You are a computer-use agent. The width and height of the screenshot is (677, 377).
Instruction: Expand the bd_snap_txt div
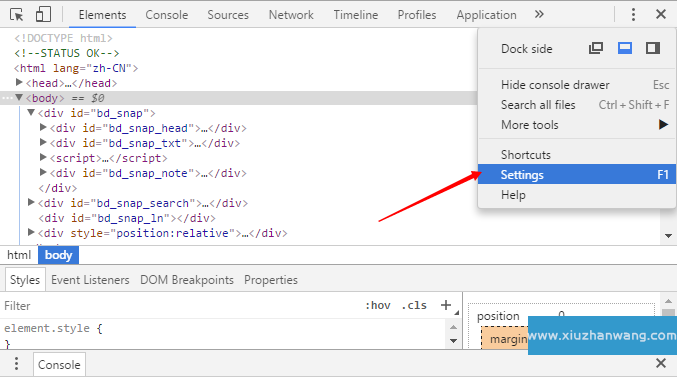(43, 142)
